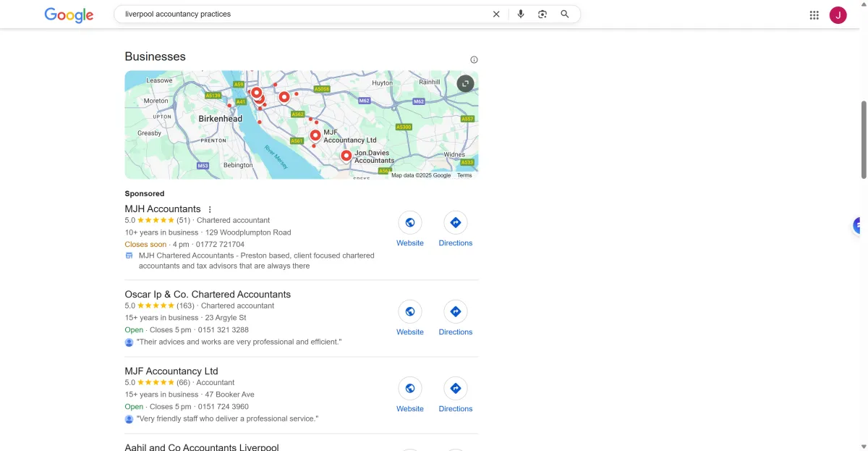868x451 pixels.
Task: Open the Google apps grid
Action: [x=814, y=14]
